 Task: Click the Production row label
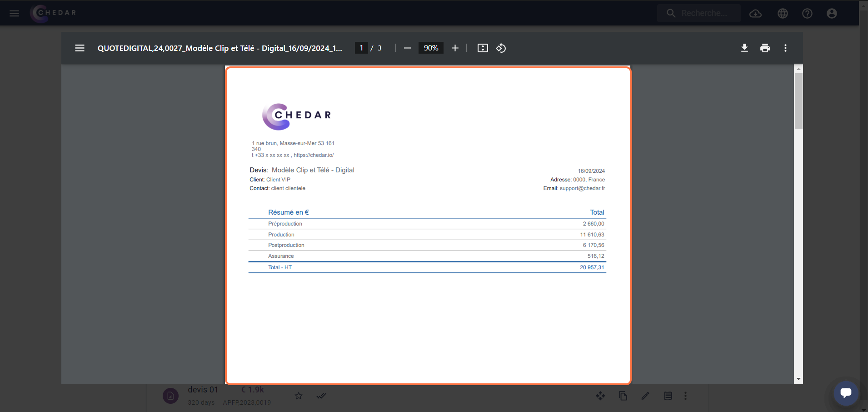pos(281,235)
